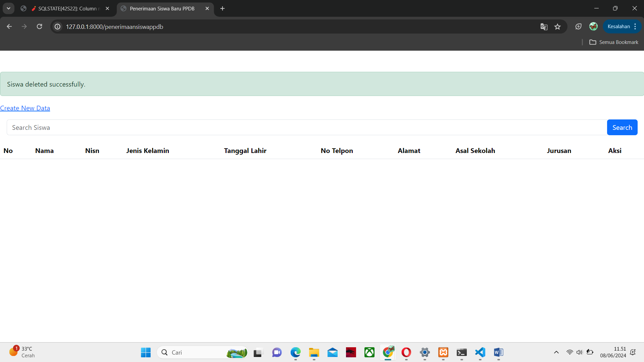
Task: Expand hidden system tray icons chevron
Action: [556, 352]
